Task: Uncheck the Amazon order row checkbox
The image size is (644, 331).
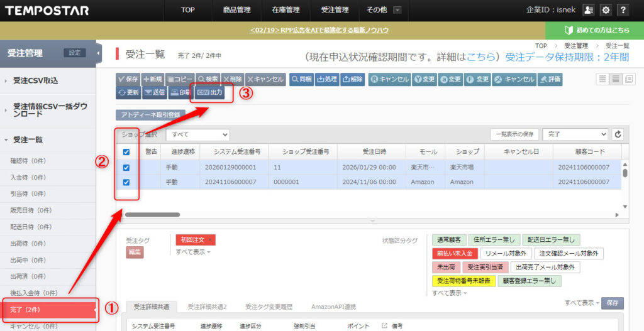Action: (x=126, y=182)
